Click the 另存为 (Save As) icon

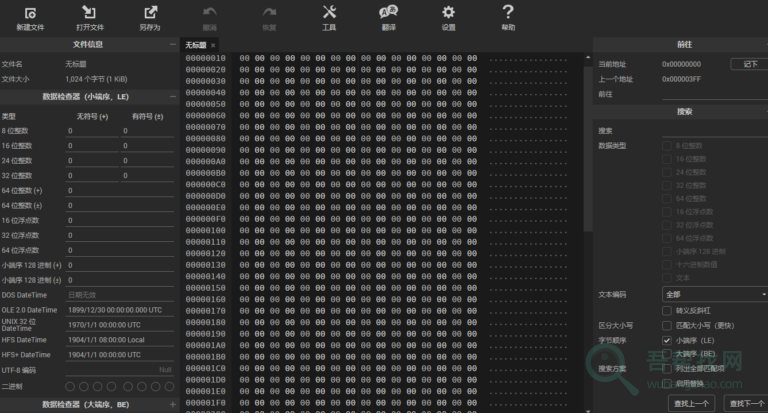(150, 13)
